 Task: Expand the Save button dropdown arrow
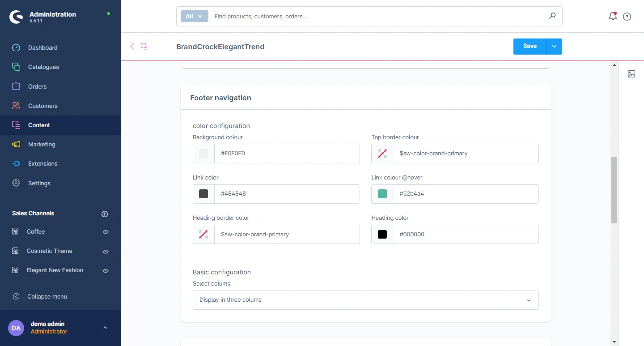click(554, 46)
